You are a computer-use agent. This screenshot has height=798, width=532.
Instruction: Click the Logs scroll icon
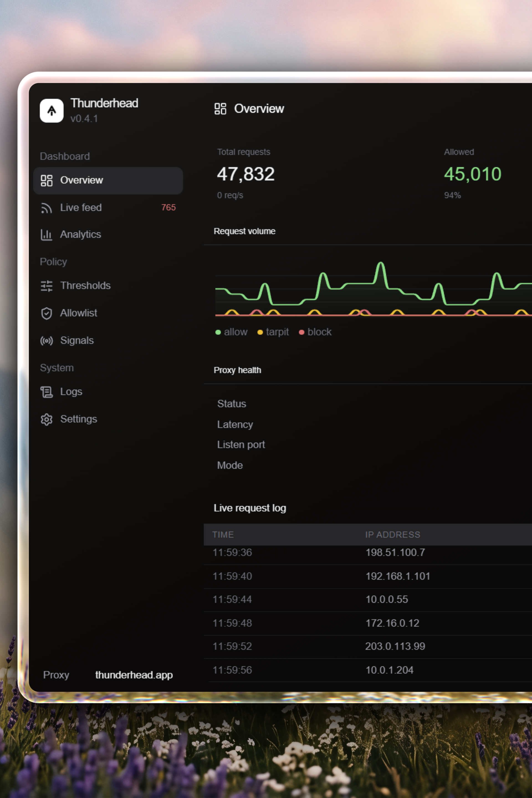pos(47,392)
